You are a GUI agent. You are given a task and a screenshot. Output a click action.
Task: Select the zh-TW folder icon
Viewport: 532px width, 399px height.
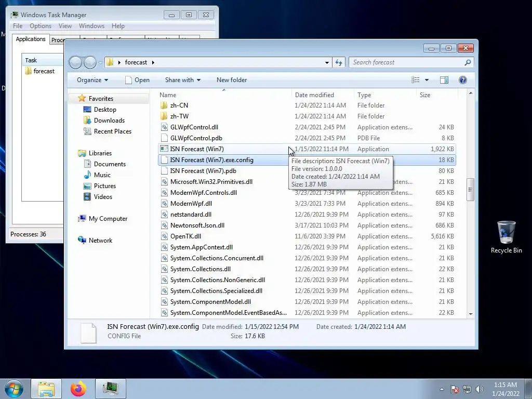click(164, 116)
